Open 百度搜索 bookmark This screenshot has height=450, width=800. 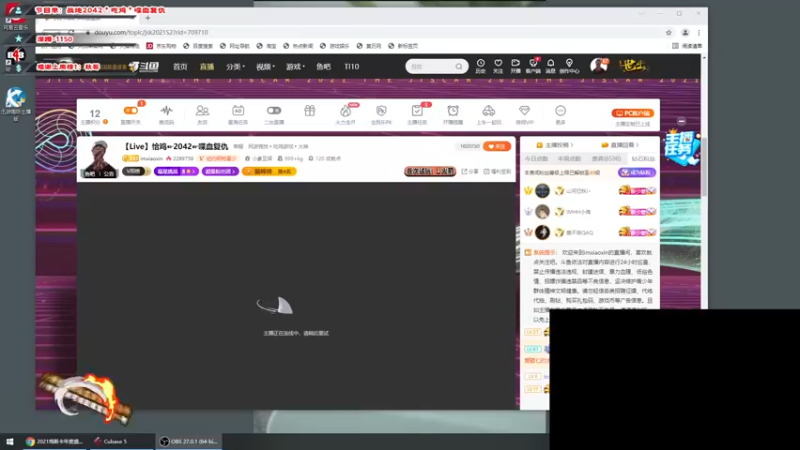click(198, 46)
